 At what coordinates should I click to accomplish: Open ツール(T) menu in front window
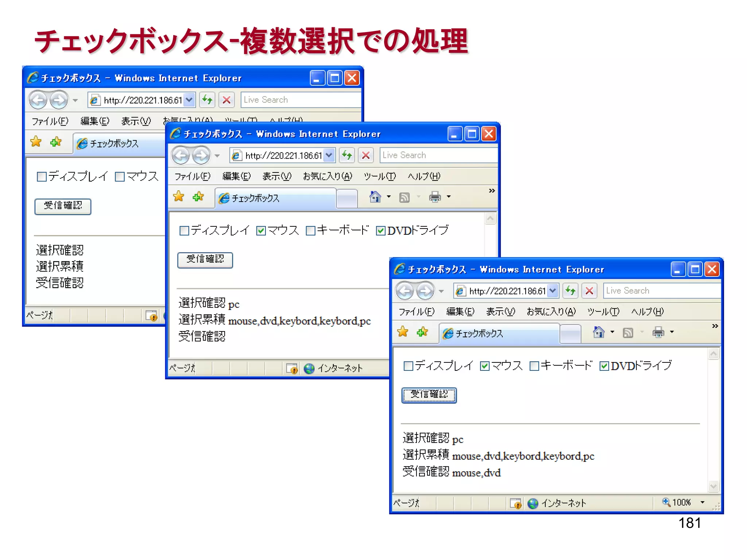tap(603, 312)
